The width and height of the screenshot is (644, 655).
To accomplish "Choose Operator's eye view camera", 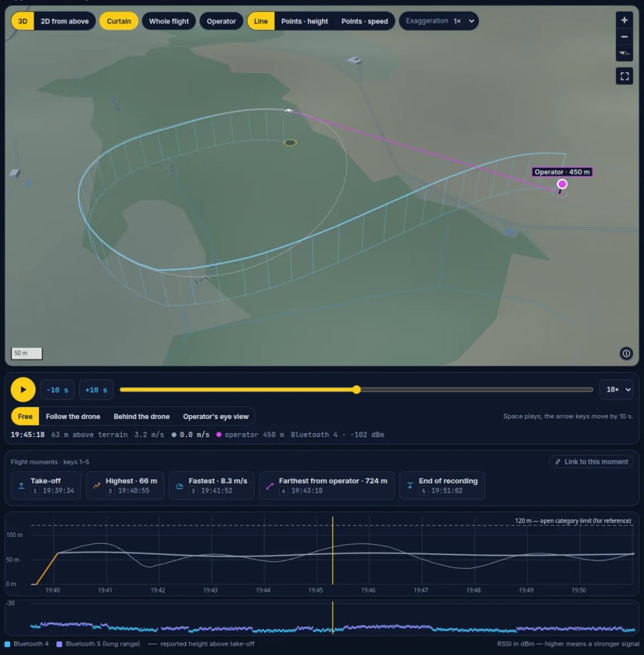I will point(215,416).
